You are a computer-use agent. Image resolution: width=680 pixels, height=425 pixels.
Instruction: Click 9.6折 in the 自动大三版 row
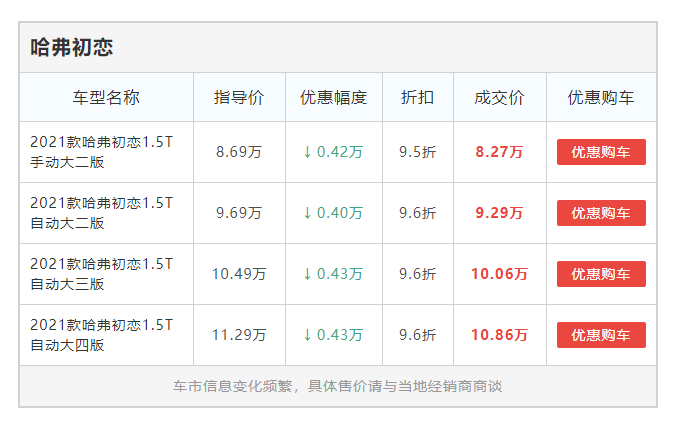[x=418, y=274]
